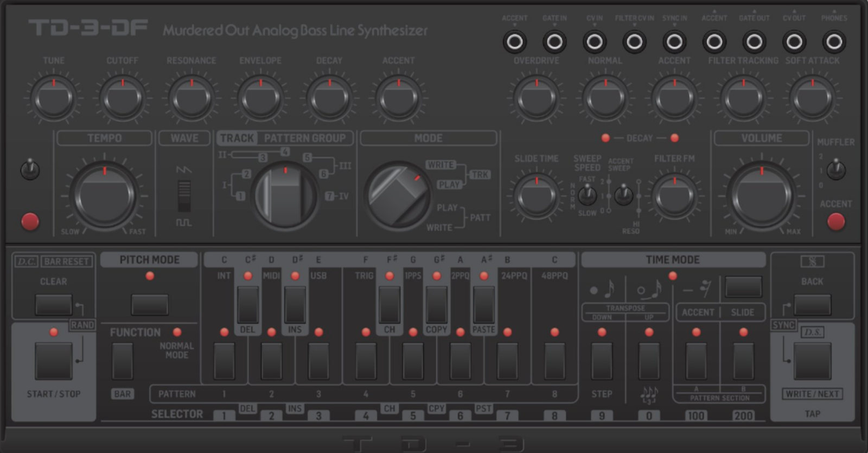Viewport: 868px width, 453px height.
Task: Click the large TEMPO knob
Action: point(105,195)
